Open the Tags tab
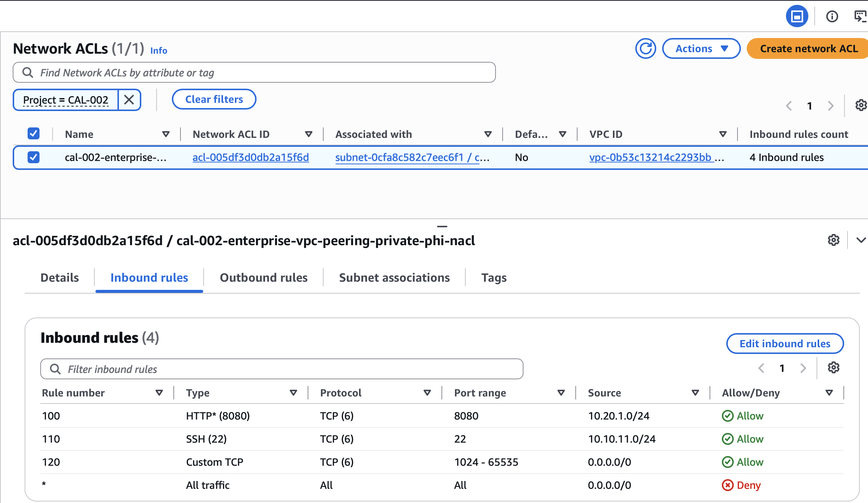The height and width of the screenshot is (503, 868). click(x=494, y=278)
